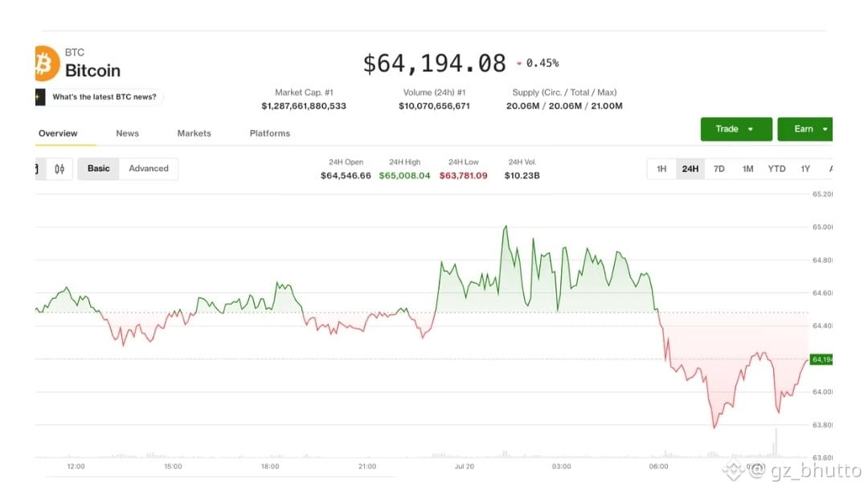The image size is (868, 490).
Task: Expand the Trade dropdown arrow
Action: (751, 129)
